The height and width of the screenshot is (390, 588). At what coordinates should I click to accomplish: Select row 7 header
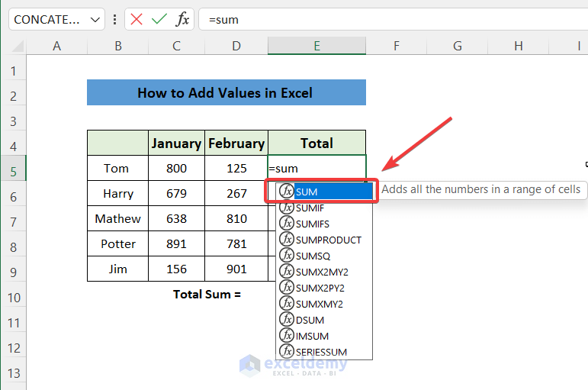tap(13, 221)
